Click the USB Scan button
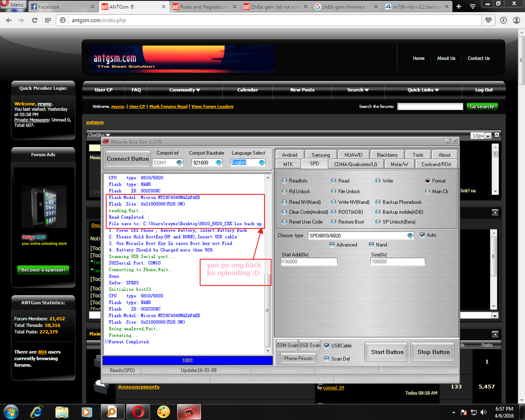This screenshot has height=420, width=525. [x=310, y=345]
